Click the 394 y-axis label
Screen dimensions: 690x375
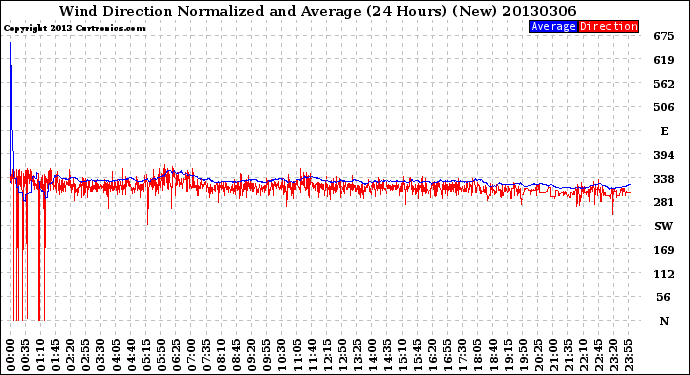click(x=664, y=155)
